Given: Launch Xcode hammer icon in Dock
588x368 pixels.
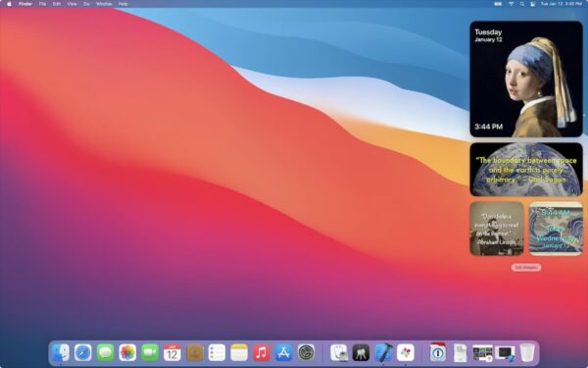Looking at the screenshot, I should [x=383, y=353].
